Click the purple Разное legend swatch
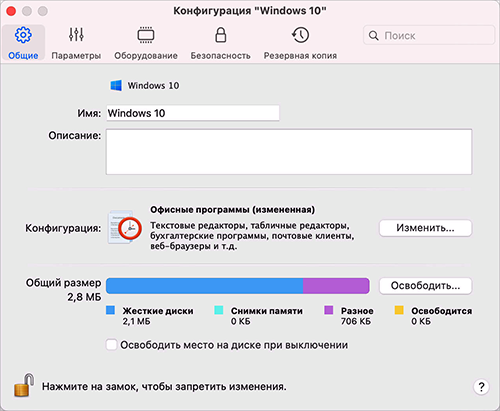 coord(329,310)
